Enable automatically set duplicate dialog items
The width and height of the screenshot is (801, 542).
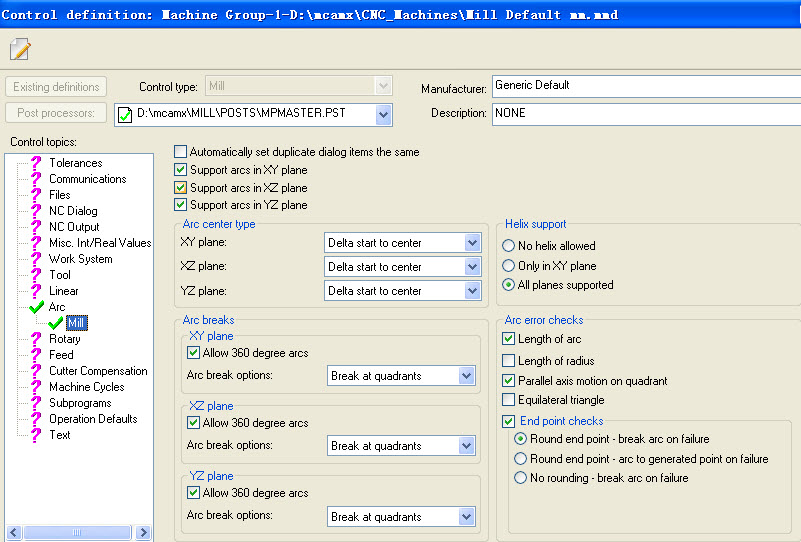coord(181,152)
